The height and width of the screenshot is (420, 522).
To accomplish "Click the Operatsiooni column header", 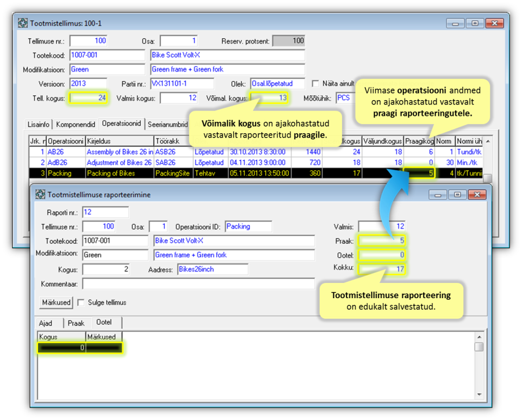I will click(66, 141).
